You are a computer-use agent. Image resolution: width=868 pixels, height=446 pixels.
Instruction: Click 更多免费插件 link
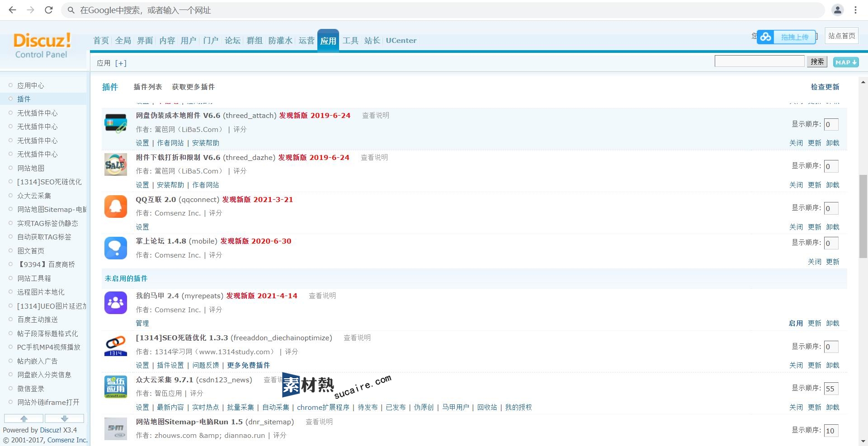(x=249, y=365)
